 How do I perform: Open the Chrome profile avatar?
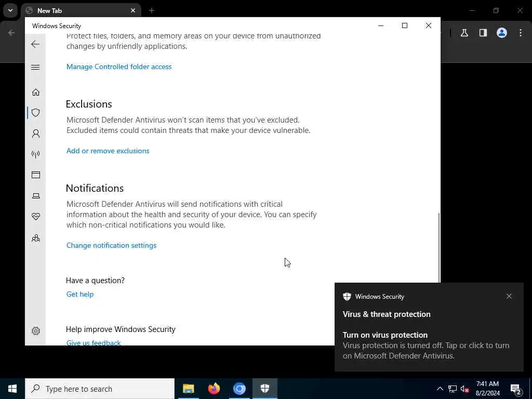click(x=502, y=33)
